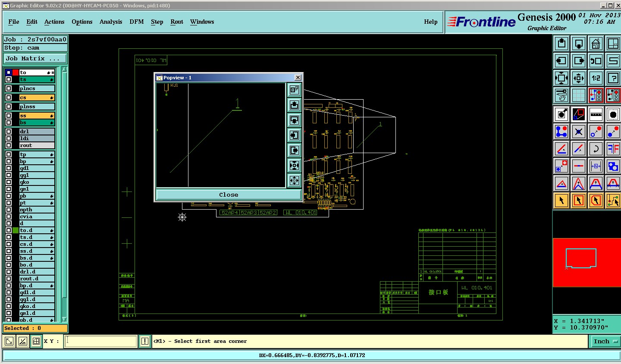
Task: Open the Analysis menu
Action: pyautogui.click(x=111, y=22)
